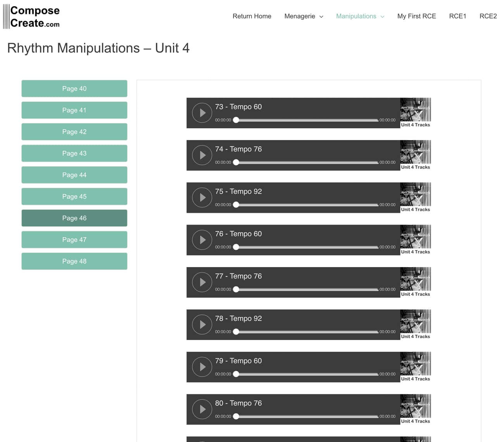The height and width of the screenshot is (442, 504).
Task: Click the Return Home link
Action: (x=252, y=16)
